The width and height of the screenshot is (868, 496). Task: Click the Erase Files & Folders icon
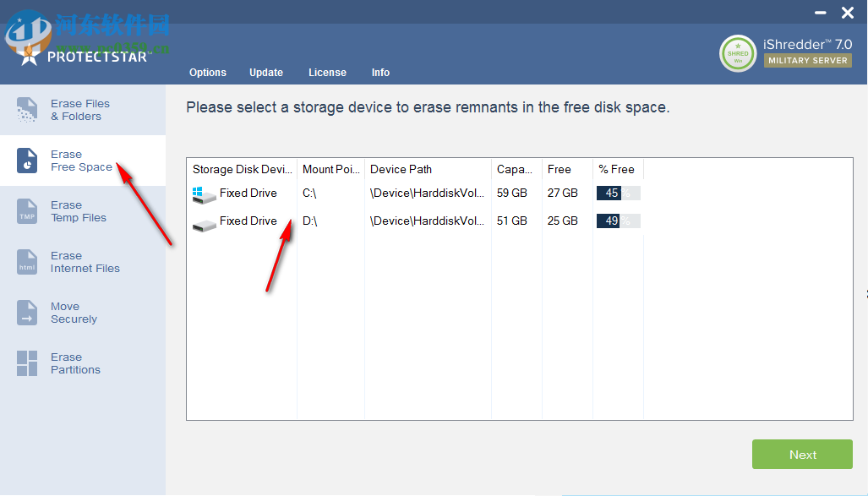pyautogui.click(x=27, y=110)
